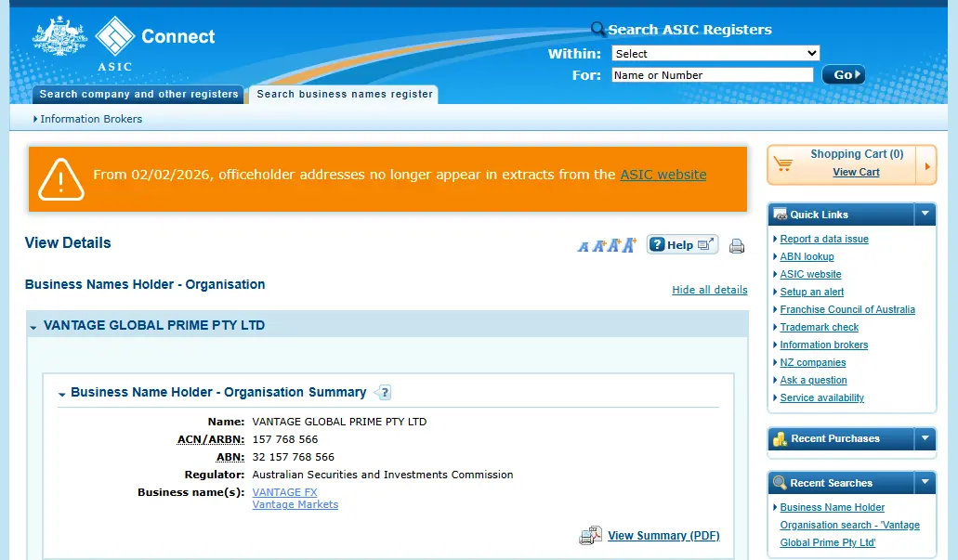This screenshot has height=560, width=958.
Task: Open the Vantage Markets business name link
Action: [x=295, y=504]
